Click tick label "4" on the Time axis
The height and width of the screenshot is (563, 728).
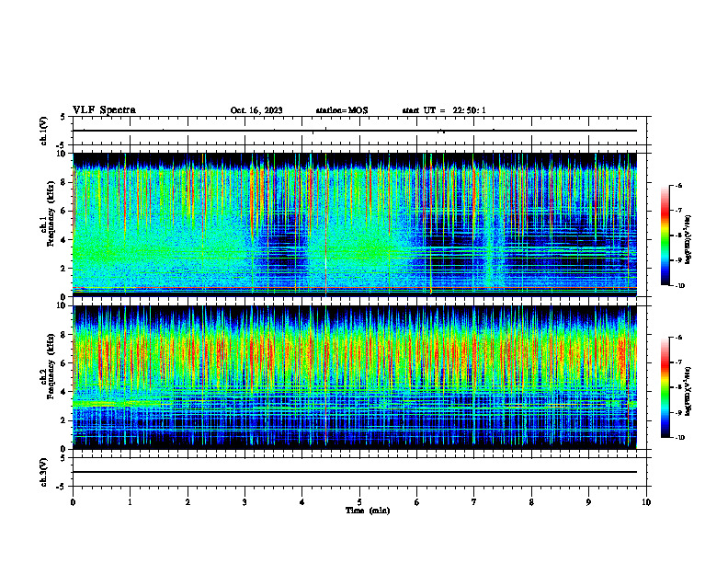[x=302, y=502]
